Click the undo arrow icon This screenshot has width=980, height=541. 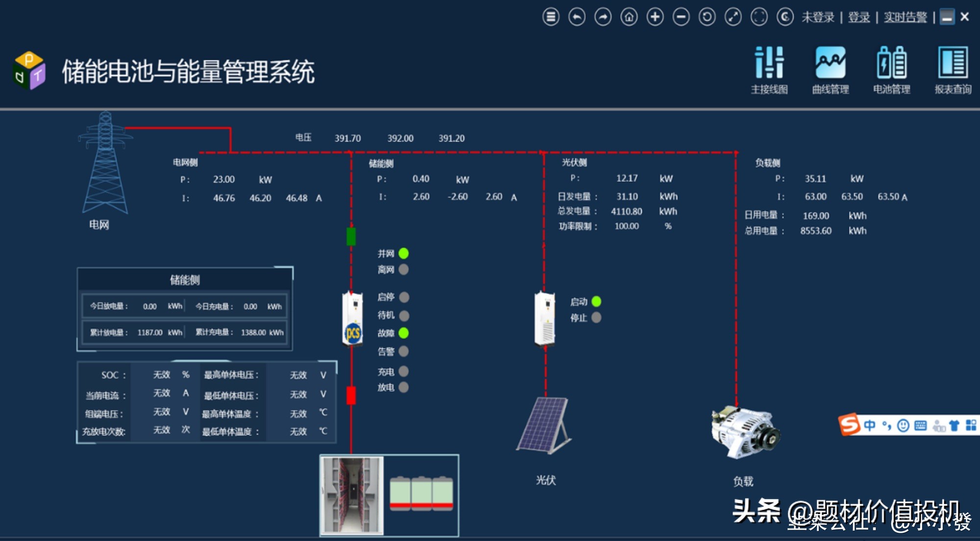coord(577,17)
